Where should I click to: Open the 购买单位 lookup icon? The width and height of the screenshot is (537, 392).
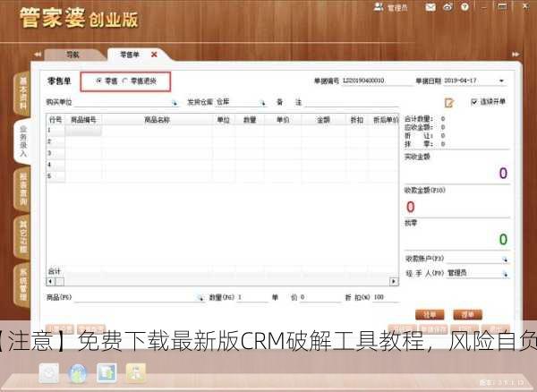[175, 102]
